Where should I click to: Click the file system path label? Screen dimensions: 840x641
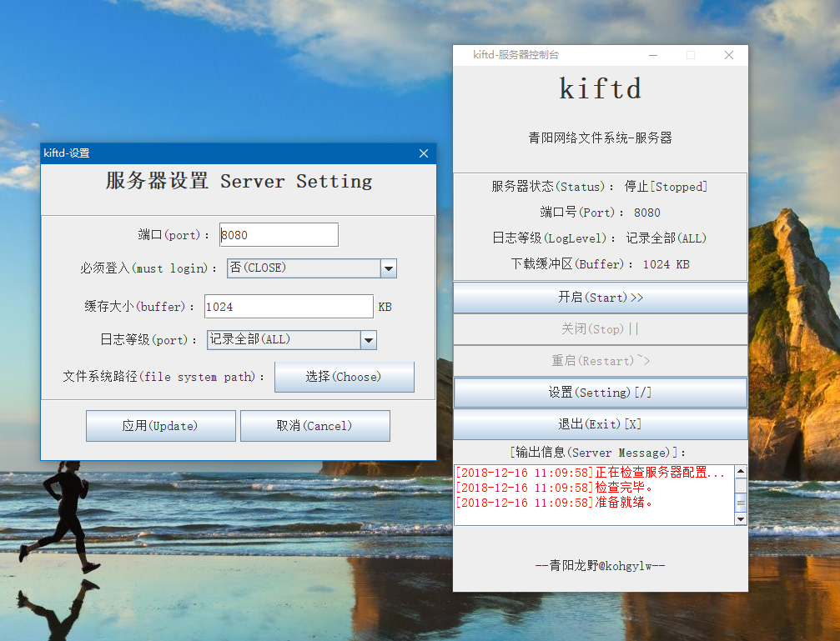click(x=163, y=377)
